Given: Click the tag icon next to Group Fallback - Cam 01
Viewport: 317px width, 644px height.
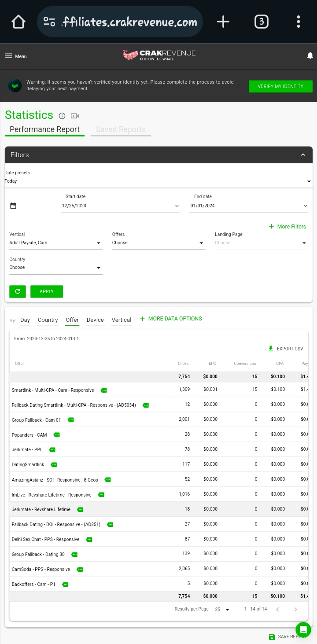Looking at the screenshot, I should tap(71, 420).
